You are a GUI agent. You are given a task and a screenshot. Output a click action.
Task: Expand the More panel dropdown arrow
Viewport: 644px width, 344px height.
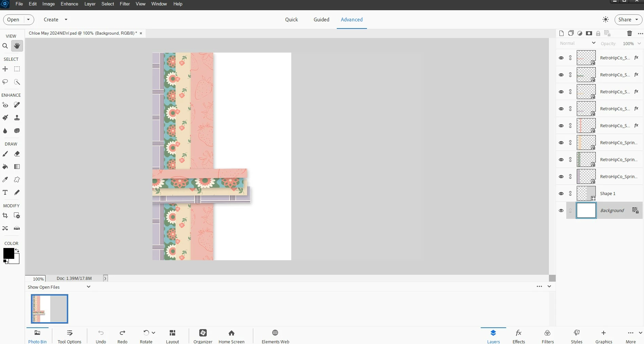click(640, 333)
